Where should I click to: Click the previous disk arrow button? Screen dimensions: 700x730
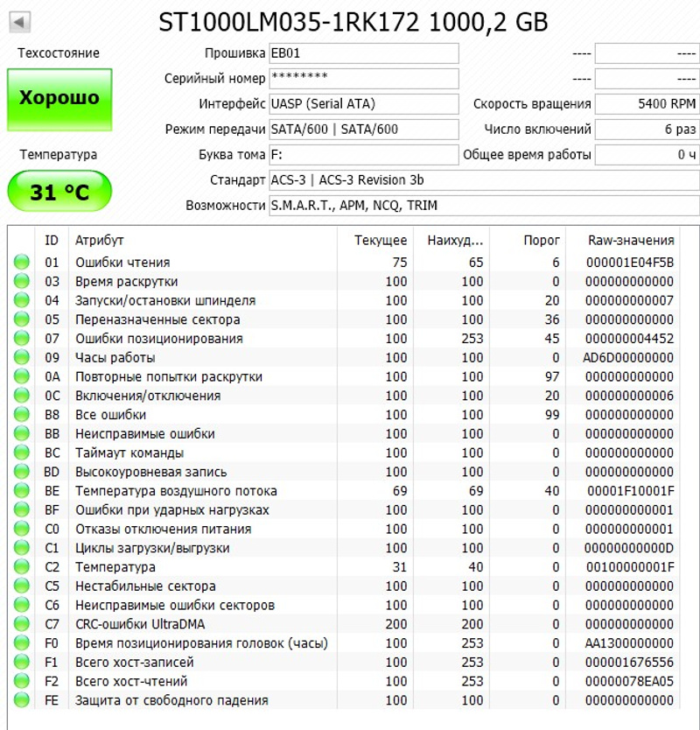tap(20, 21)
